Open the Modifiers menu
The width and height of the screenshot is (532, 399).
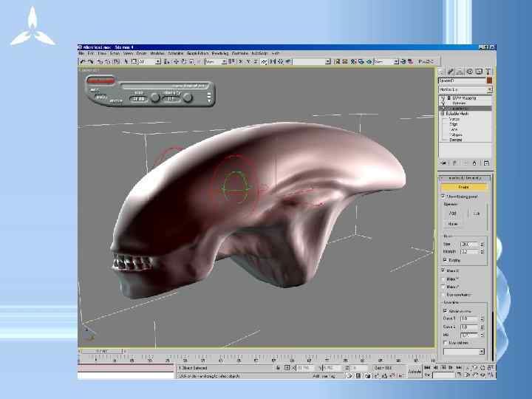157,53
